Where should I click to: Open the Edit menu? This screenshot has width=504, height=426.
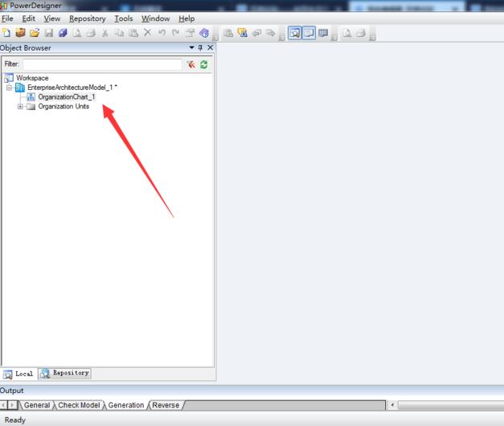pyautogui.click(x=28, y=18)
